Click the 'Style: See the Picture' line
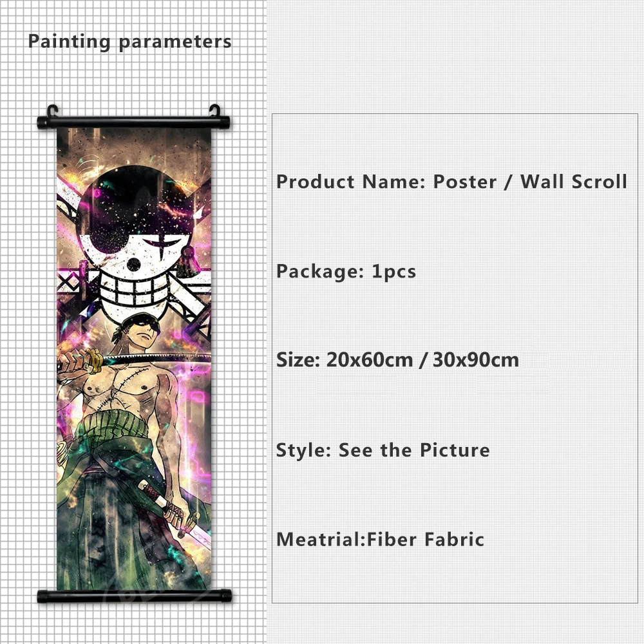The image size is (644, 644). [383, 450]
